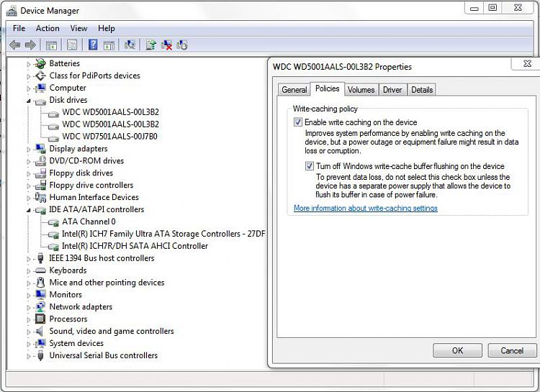Click the Keyboards category icon

[40, 270]
